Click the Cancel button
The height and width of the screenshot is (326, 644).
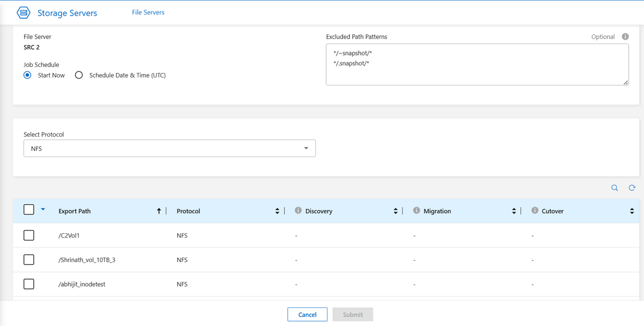(307, 315)
